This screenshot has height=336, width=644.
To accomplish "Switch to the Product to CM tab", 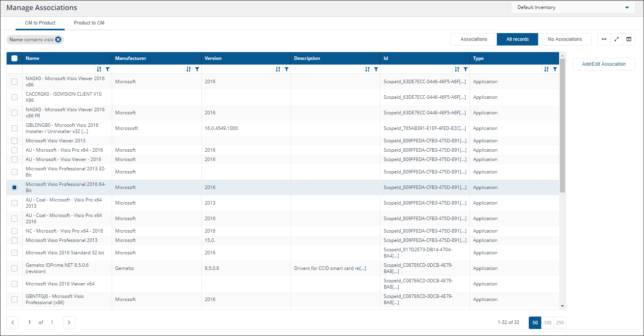I will [89, 23].
